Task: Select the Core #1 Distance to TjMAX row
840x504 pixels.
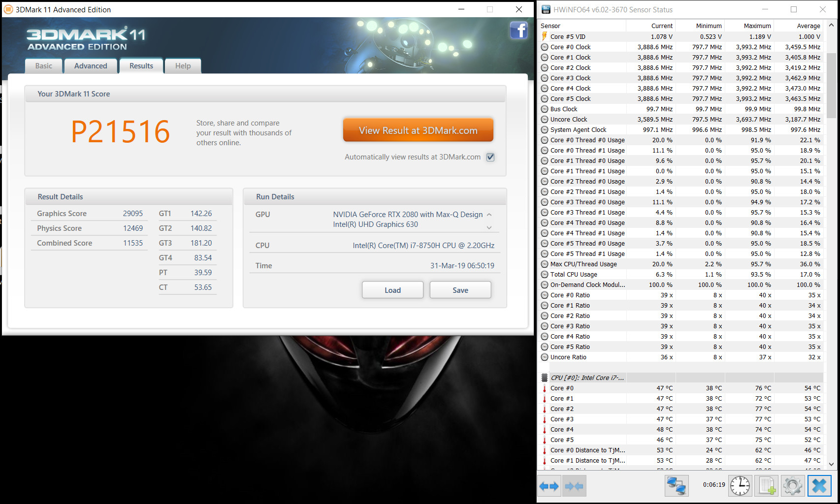Action: [682, 460]
